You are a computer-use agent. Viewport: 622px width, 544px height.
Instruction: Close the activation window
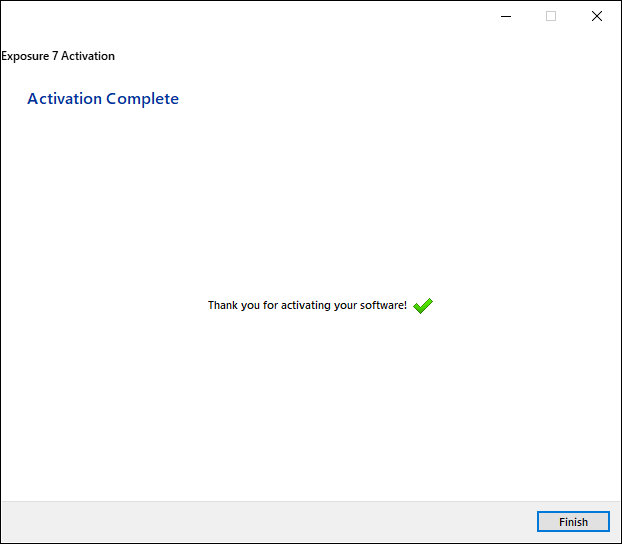click(597, 16)
